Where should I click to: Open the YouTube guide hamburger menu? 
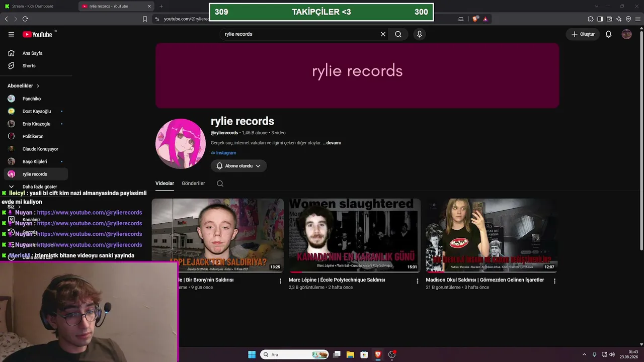(x=11, y=34)
